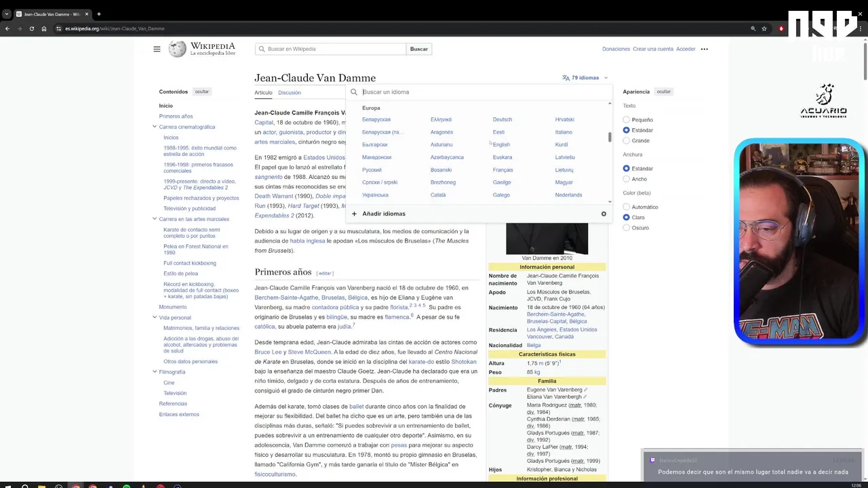Select Deutsch in the language list
This screenshot has height=488, width=868.
coord(502,119)
